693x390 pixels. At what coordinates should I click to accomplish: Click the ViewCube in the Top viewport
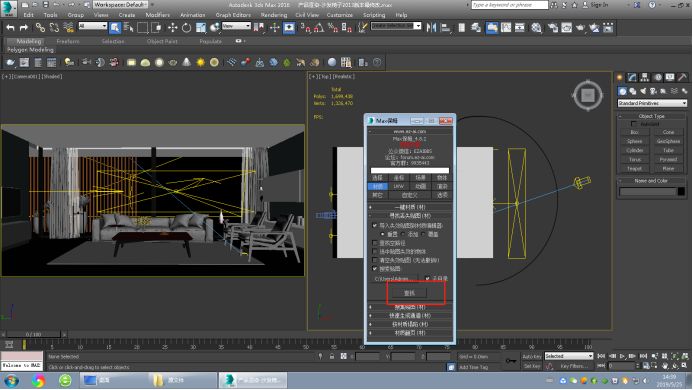point(588,95)
